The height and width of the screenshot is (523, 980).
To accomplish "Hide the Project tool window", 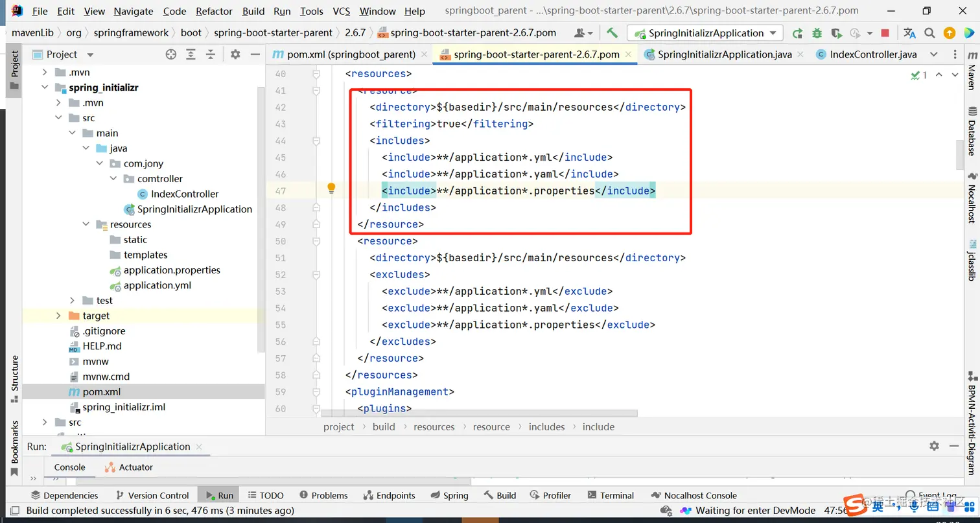I will [255, 54].
